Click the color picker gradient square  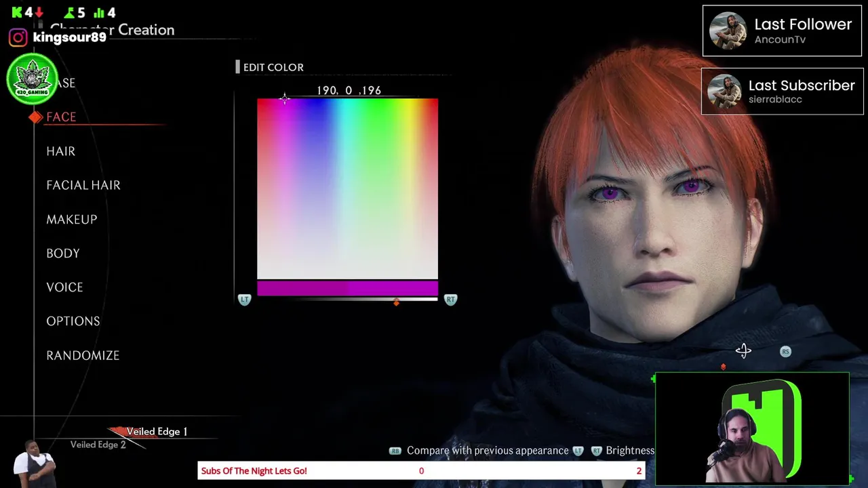tap(347, 188)
